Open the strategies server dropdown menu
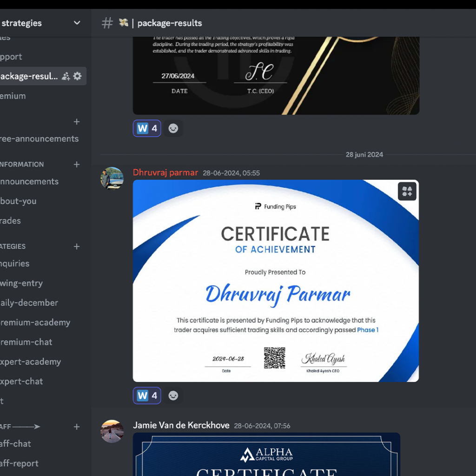Image resolution: width=476 pixels, height=476 pixels. (77, 23)
